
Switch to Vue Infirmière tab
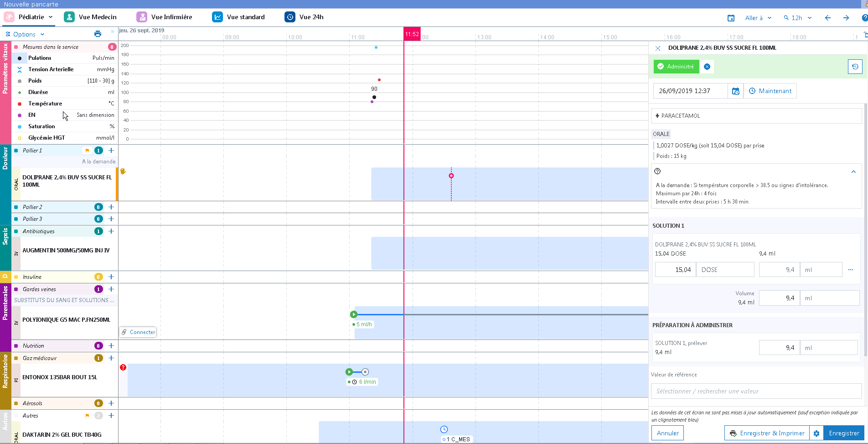point(164,17)
